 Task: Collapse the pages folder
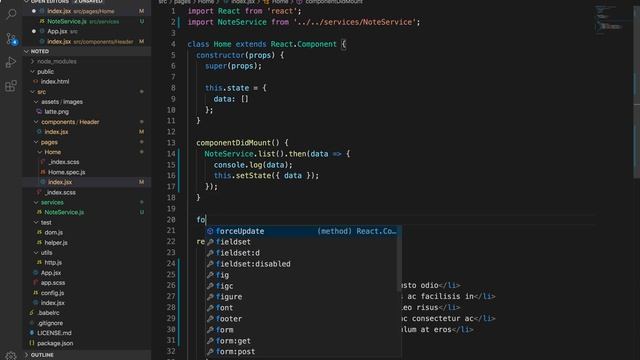click(x=49, y=142)
